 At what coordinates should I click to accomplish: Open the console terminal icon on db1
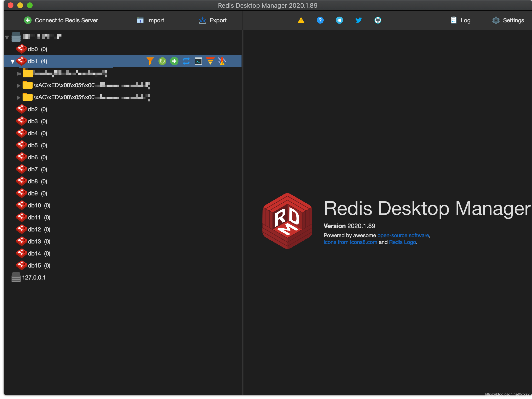click(198, 61)
